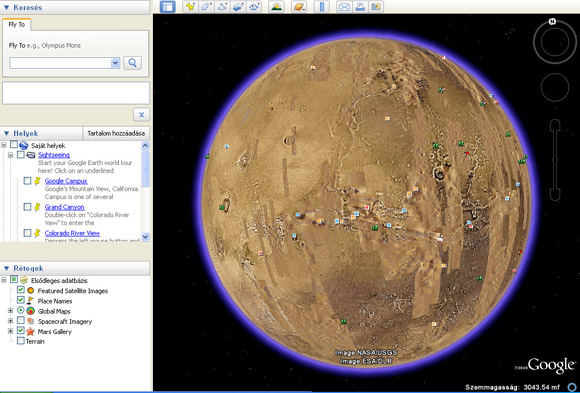This screenshot has width=580, height=393.
Task: Click the Mars Gallery star icon
Action: 31,332
